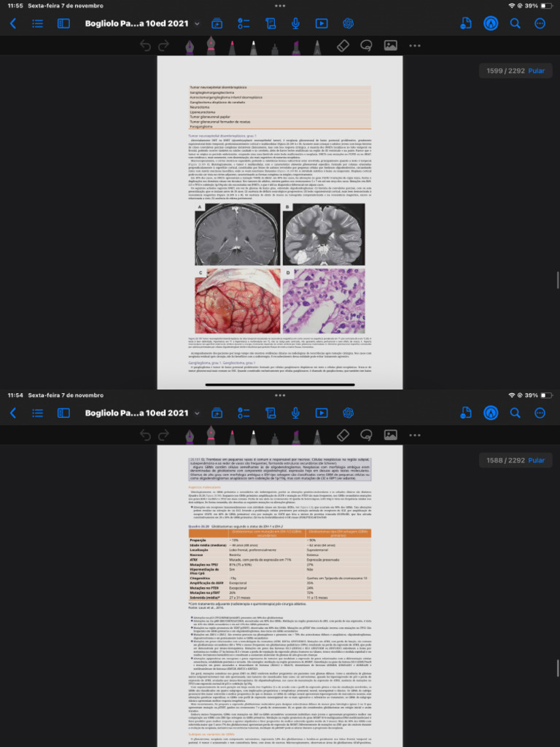Grab the scrollbar handle in page 1588 view

click(558, 669)
